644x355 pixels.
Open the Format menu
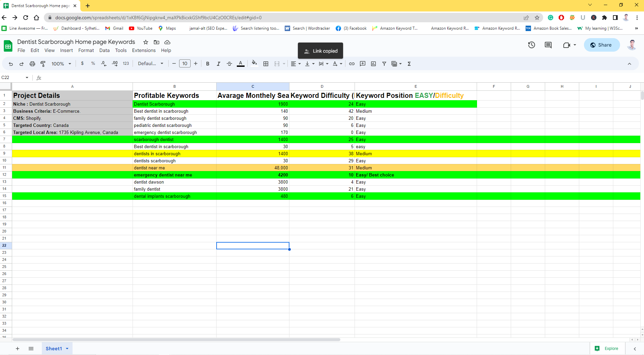[86, 50]
